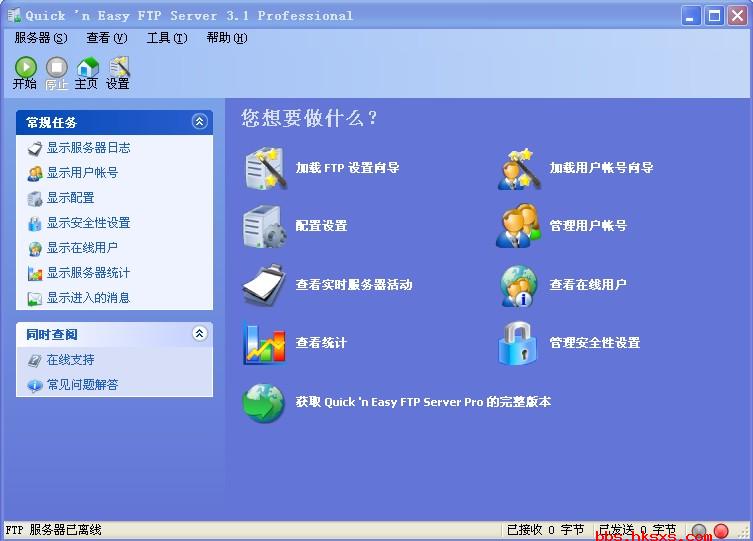
Task: Click the user account wizard icon
Action: (x=519, y=168)
